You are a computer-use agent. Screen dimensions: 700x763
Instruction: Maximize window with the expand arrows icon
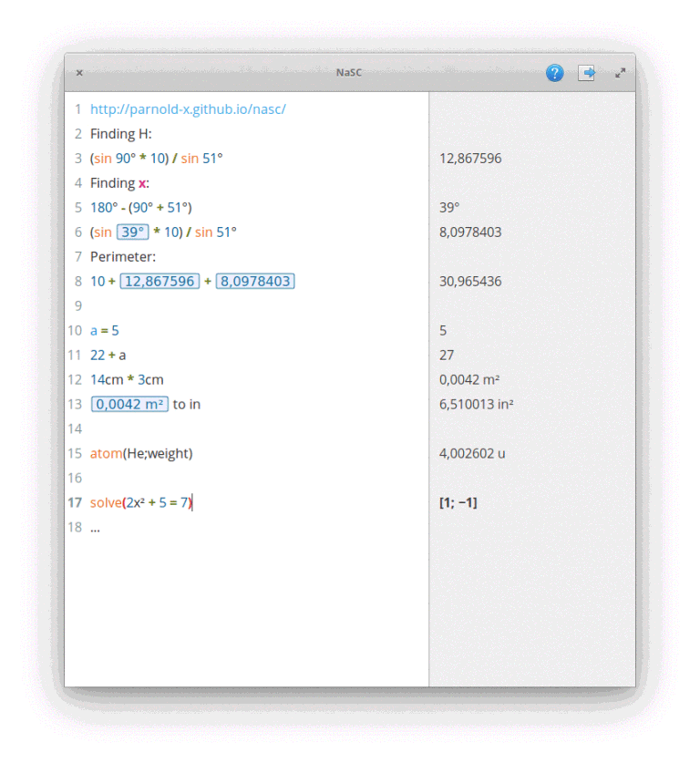(620, 73)
